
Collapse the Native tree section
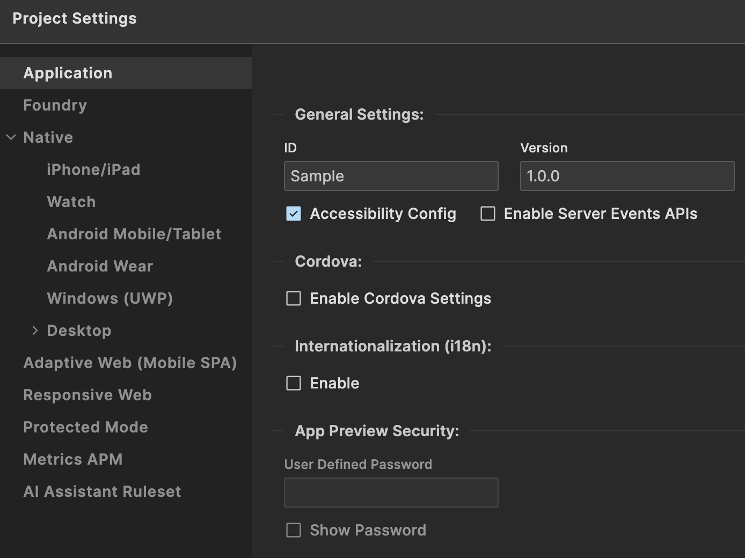11,138
